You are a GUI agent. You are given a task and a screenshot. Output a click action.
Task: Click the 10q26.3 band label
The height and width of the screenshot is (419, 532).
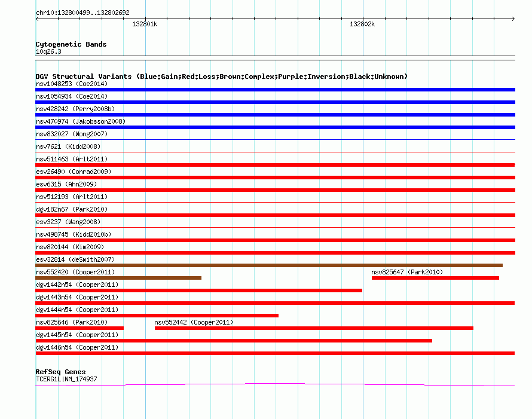[48, 51]
